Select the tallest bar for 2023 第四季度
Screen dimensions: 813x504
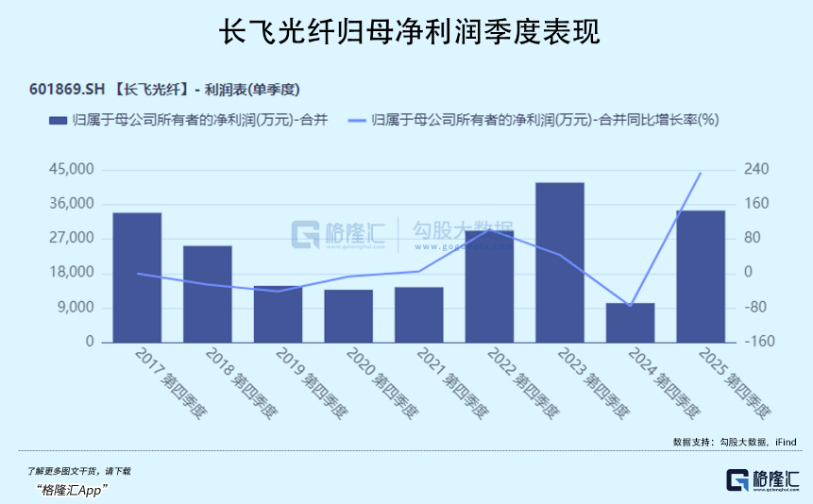point(560,262)
